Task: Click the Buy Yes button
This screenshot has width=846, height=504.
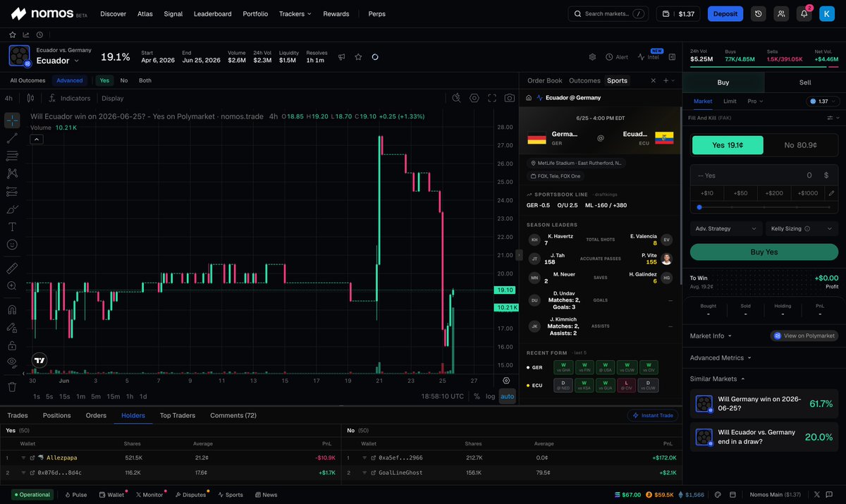Action: click(x=764, y=252)
